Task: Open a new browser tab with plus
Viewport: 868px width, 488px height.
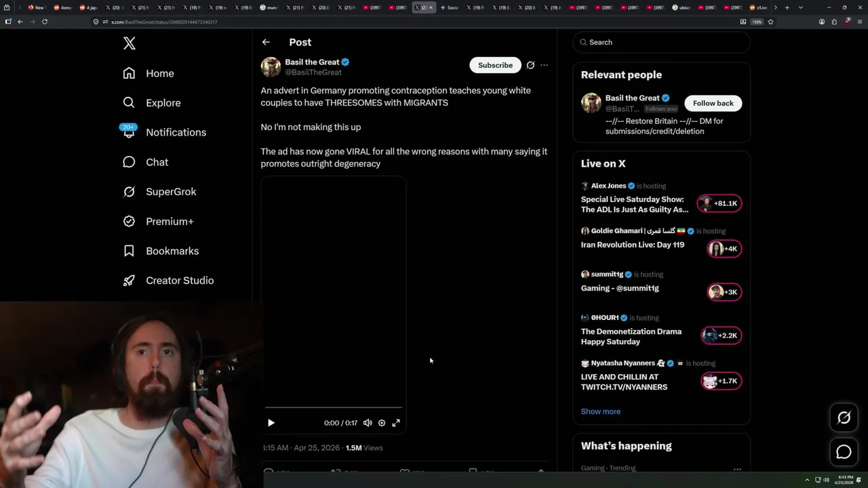Action: pos(787,7)
